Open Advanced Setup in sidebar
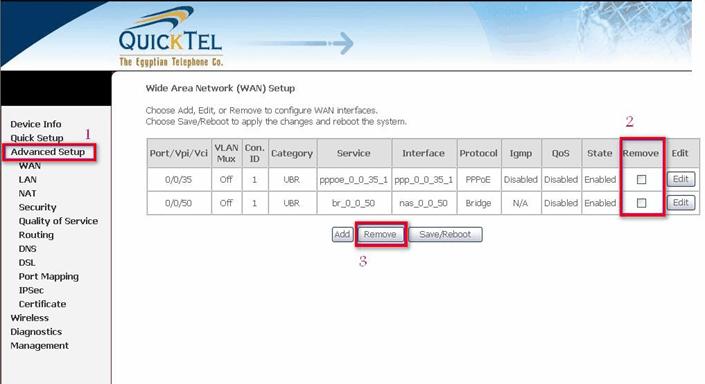 (48, 152)
